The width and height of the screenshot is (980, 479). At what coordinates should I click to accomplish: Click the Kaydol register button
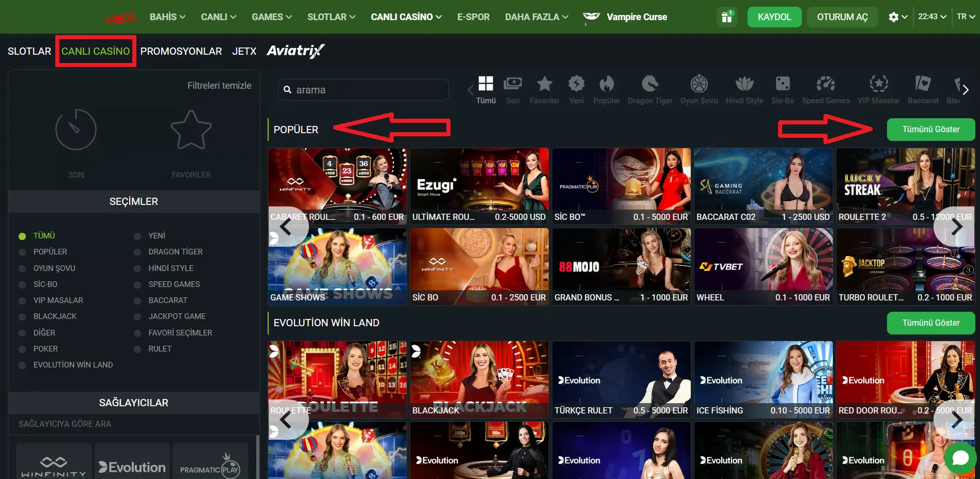click(774, 17)
